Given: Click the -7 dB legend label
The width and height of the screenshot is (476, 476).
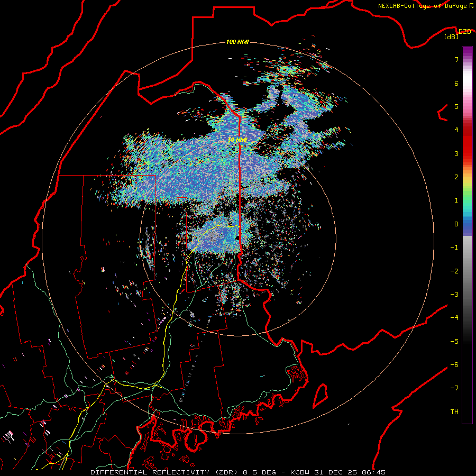Looking at the screenshot, I should pos(454,388).
